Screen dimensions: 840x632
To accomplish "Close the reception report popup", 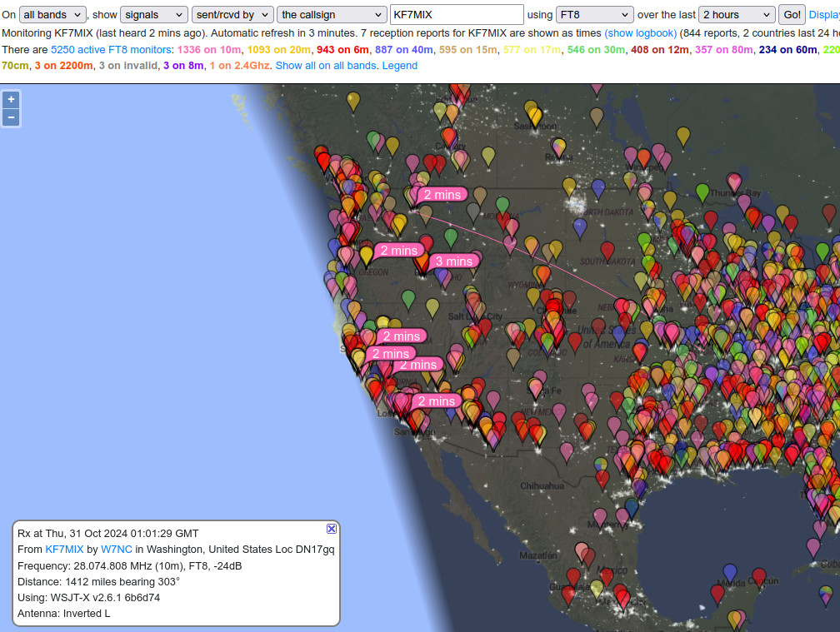I will tap(331, 528).
